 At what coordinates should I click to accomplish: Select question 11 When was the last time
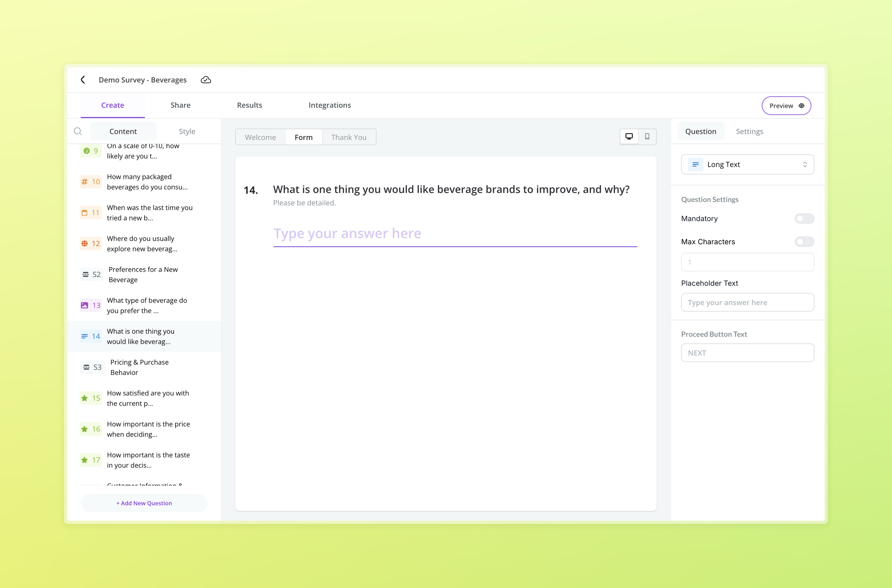pyautogui.click(x=144, y=213)
